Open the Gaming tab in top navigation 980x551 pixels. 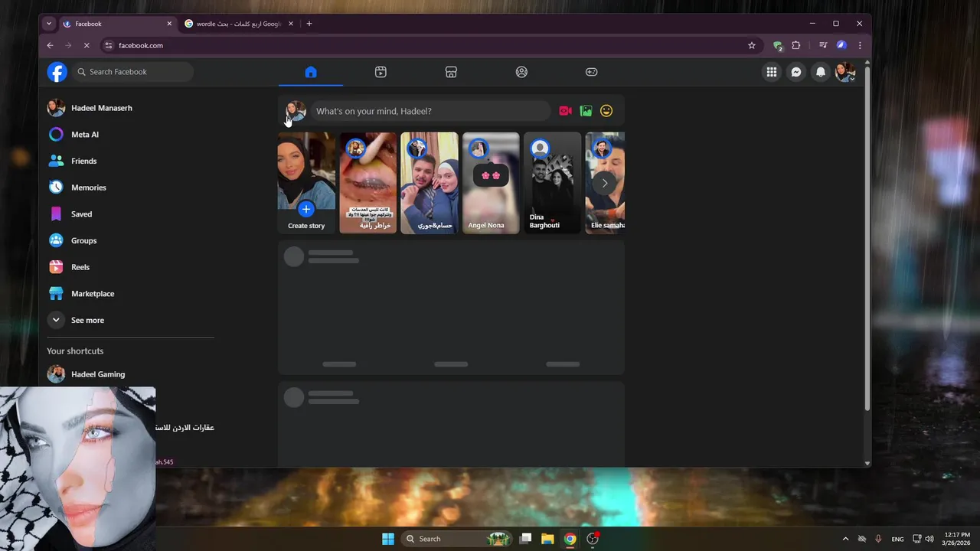(592, 72)
